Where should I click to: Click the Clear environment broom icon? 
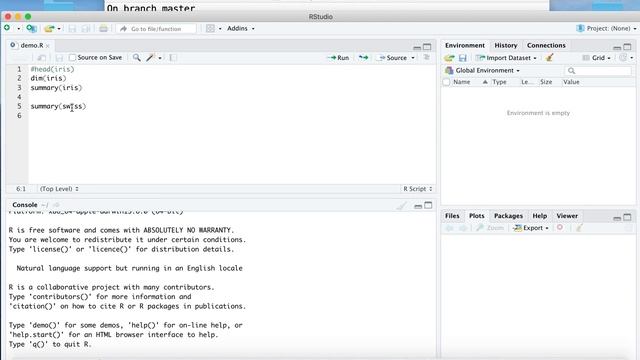tap(549, 58)
